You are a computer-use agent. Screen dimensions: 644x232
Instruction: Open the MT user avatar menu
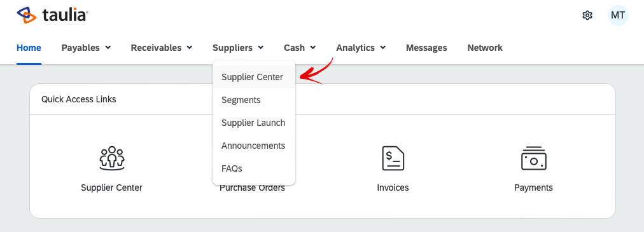pyautogui.click(x=618, y=16)
